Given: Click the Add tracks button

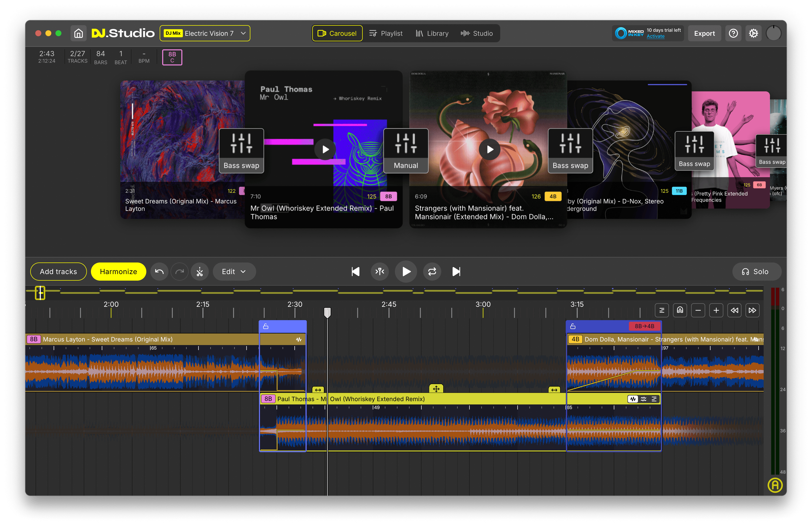Looking at the screenshot, I should (x=58, y=272).
